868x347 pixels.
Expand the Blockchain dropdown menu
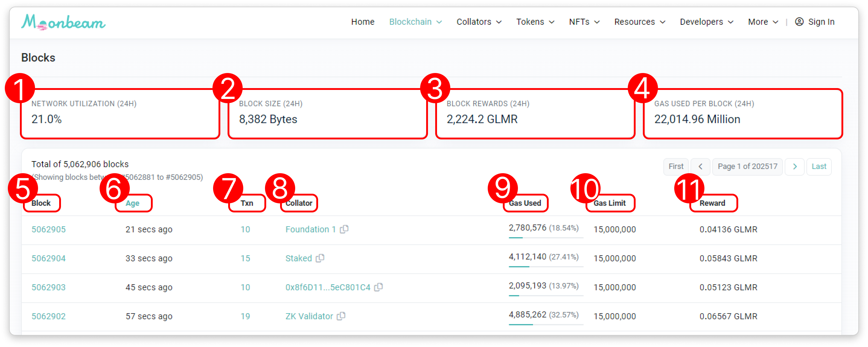[415, 22]
